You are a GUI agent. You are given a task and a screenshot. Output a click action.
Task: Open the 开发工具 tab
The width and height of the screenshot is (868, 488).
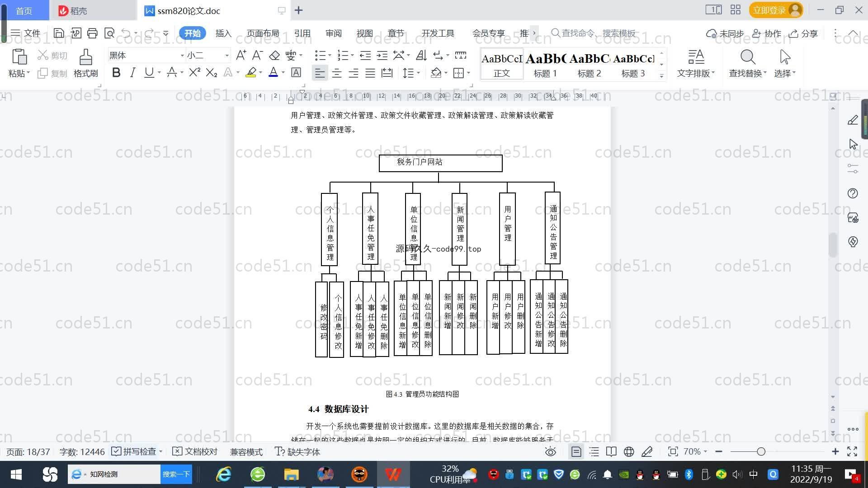click(x=438, y=33)
